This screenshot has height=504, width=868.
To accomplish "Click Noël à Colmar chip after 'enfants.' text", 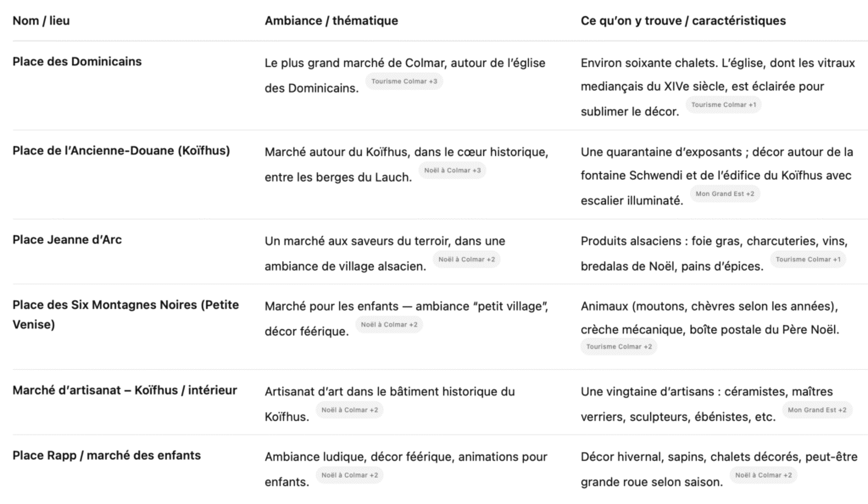I will pyautogui.click(x=349, y=475).
